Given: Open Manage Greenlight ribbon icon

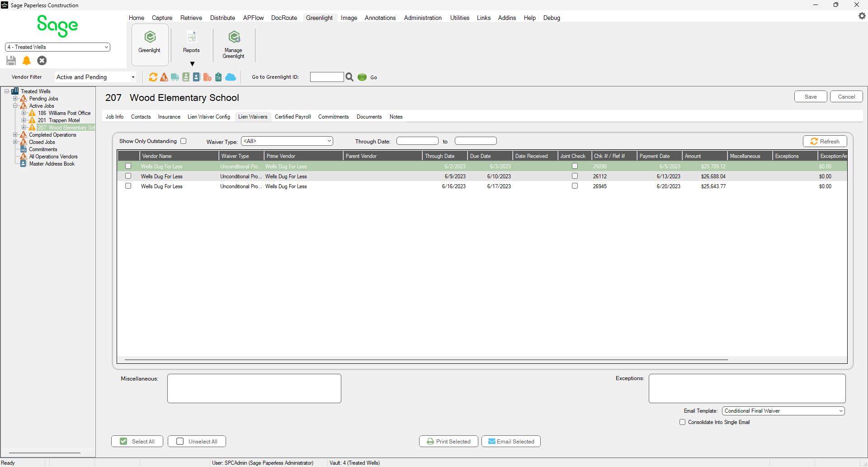Looking at the screenshot, I should coord(234,37).
